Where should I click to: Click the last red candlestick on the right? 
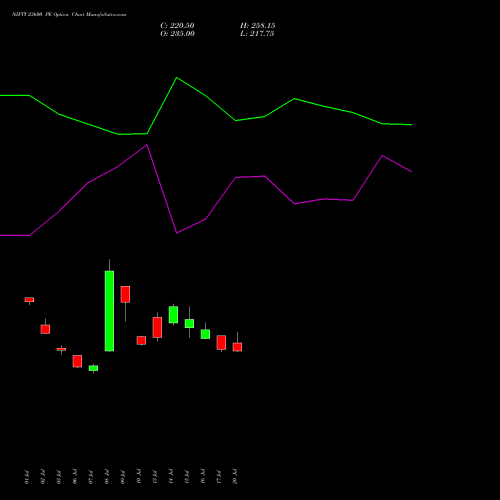pos(237,347)
